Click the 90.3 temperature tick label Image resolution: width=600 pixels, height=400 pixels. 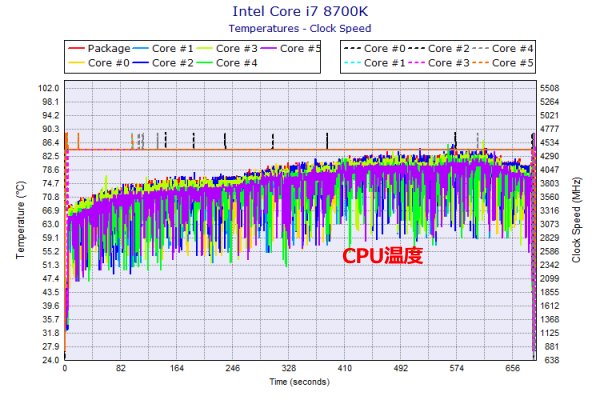pos(51,129)
